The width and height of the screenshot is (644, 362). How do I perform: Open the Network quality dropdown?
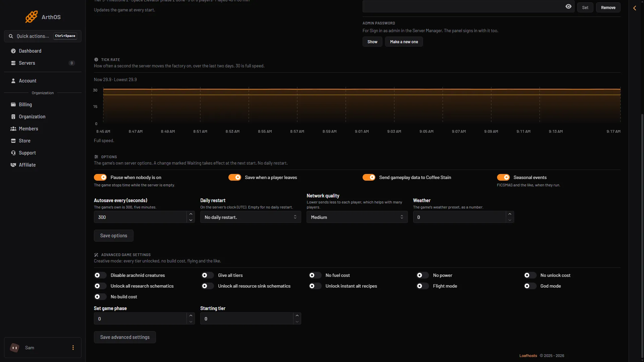(357, 217)
